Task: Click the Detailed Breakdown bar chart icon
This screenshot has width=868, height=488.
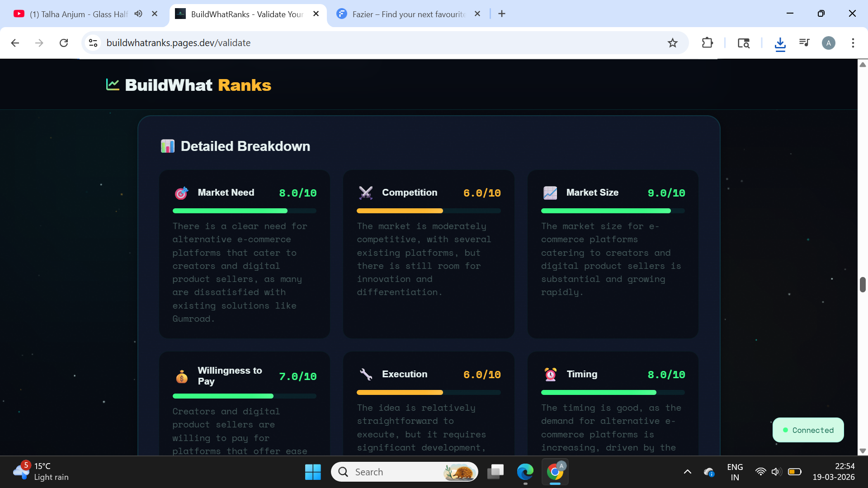Action: click(168, 146)
